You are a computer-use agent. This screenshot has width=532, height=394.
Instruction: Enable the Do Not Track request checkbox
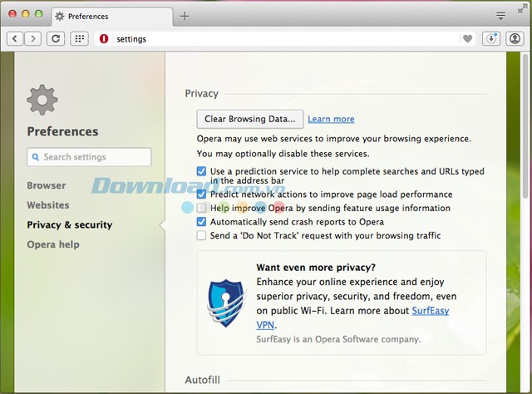[202, 236]
